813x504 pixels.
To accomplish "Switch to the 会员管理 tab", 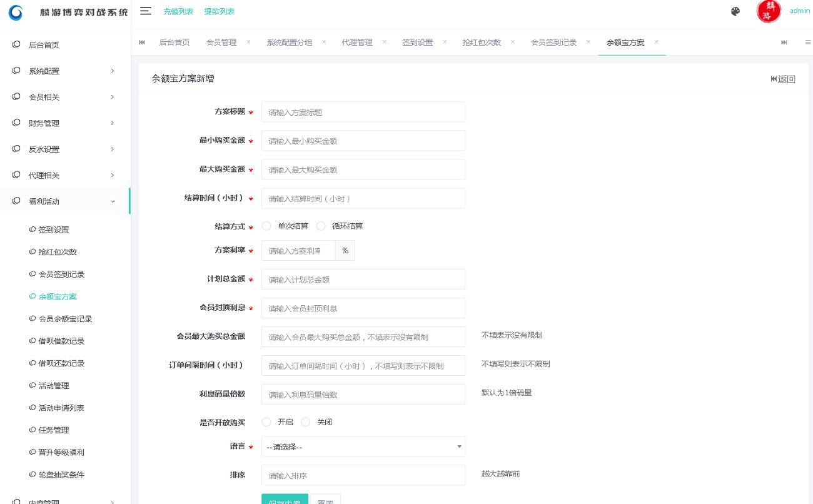I will click(221, 42).
